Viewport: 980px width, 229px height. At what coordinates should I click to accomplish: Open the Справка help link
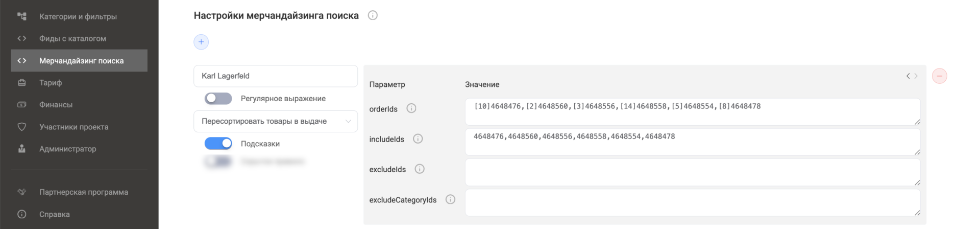(x=54, y=214)
